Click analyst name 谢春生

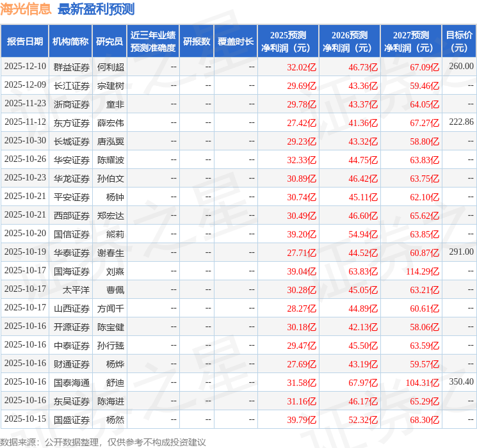pos(110,253)
